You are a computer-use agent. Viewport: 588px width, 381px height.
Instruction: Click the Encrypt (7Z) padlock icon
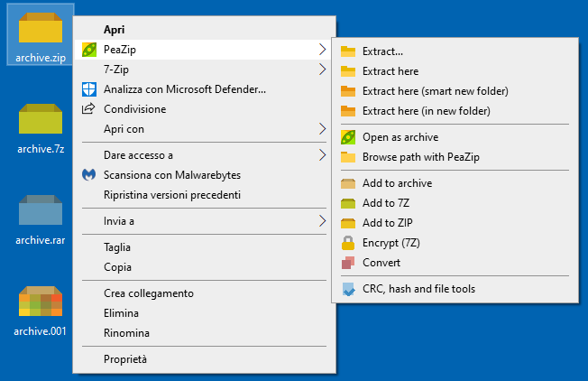coord(348,243)
